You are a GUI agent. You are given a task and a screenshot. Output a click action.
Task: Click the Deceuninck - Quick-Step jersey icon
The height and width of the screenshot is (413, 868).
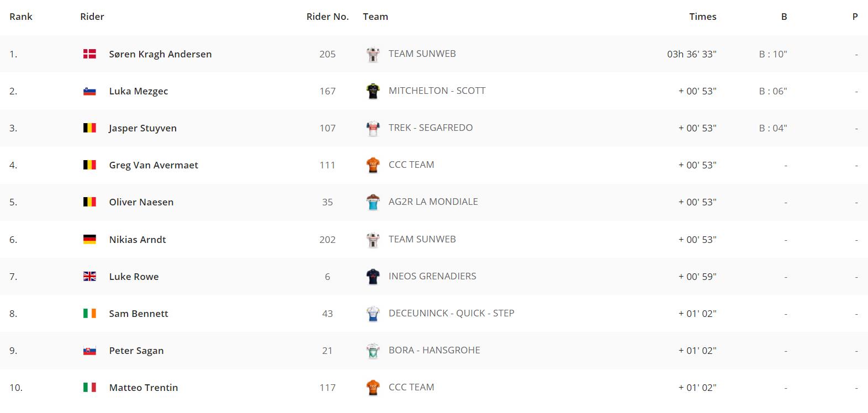point(373,314)
